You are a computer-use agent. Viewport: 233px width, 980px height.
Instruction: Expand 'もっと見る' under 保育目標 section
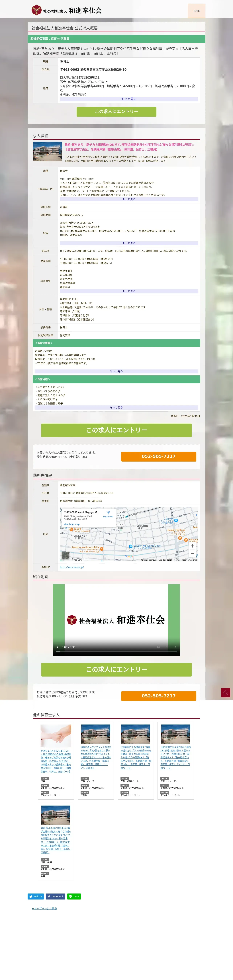116,407
